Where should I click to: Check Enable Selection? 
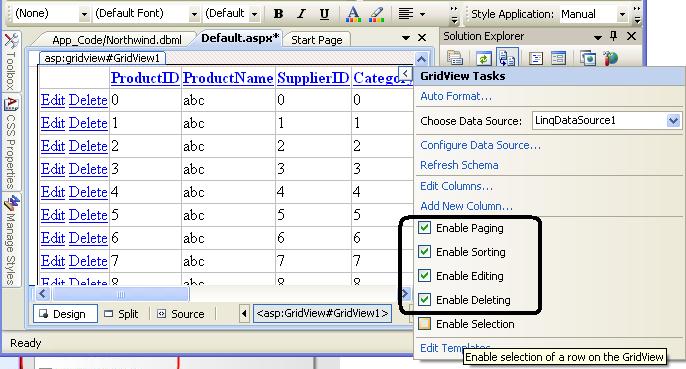click(424, 324)
